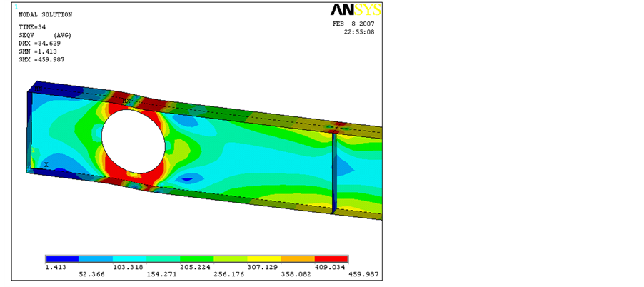
Task: Click the NODAL SOLUTION title text
Action: point(45,14)
